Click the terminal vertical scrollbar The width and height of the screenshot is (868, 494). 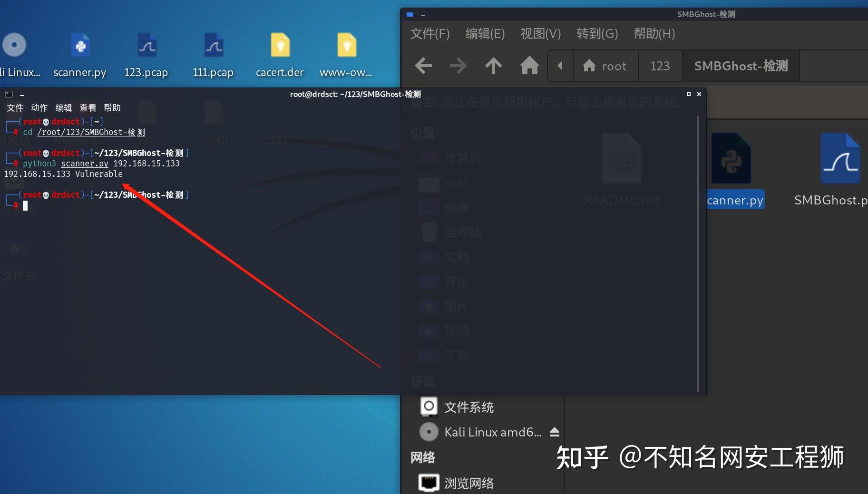pos(698,253)
